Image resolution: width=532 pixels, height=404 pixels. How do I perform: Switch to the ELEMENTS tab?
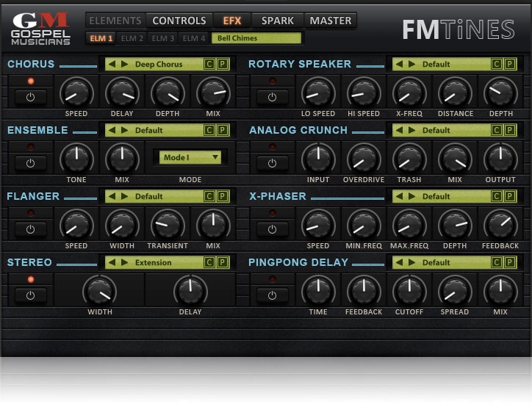click(115, 21)
